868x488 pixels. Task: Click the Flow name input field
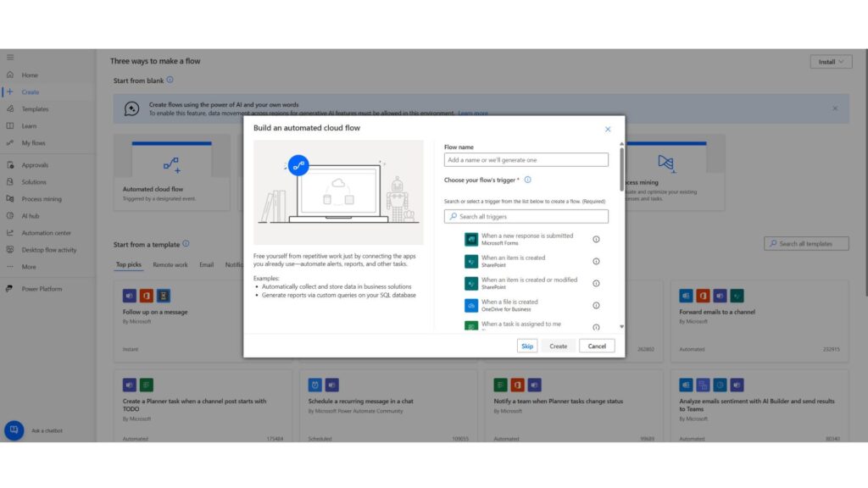pyautogui.click(x=526, y=160)
